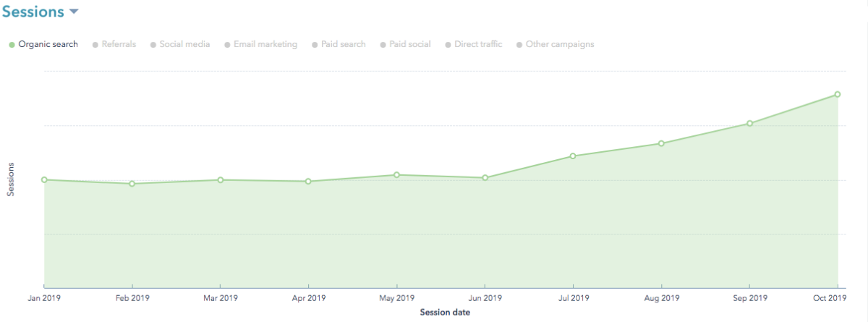Show Direct traffic on chart

click(x=478, y=44)
